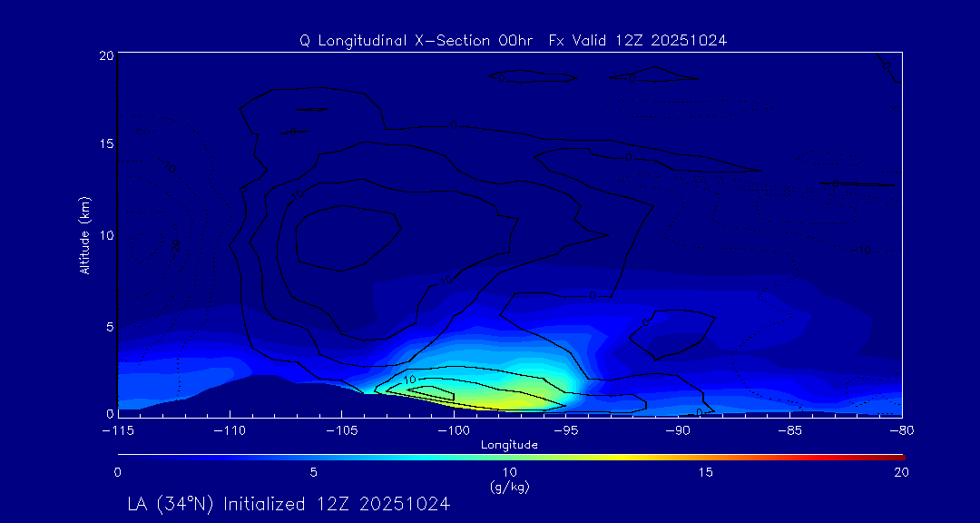Click the 'Longitude' x-axis label
This screenshot has width=980, height=523.
coord(509,446)
